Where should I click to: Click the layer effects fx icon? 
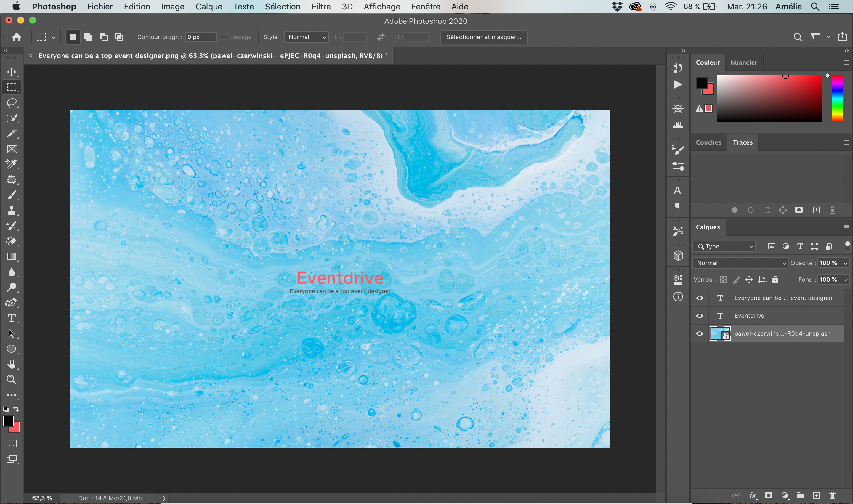(x=753, y=495)
